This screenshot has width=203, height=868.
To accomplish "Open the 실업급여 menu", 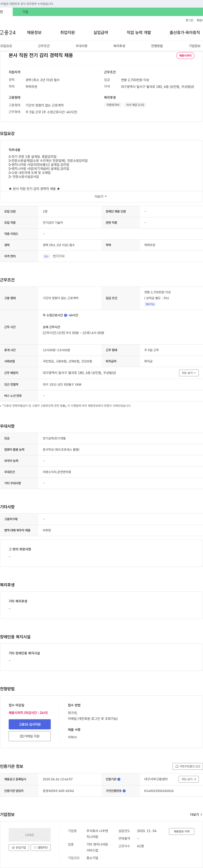I will [100, 33].
